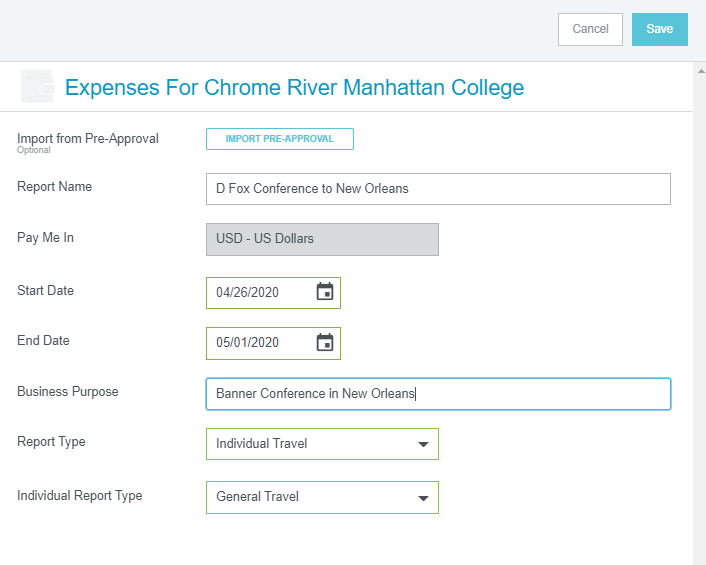This screenshot has width=706, height=565.
Task: Click the wallet icon beside the Expenses title
Action: point(37,86)
